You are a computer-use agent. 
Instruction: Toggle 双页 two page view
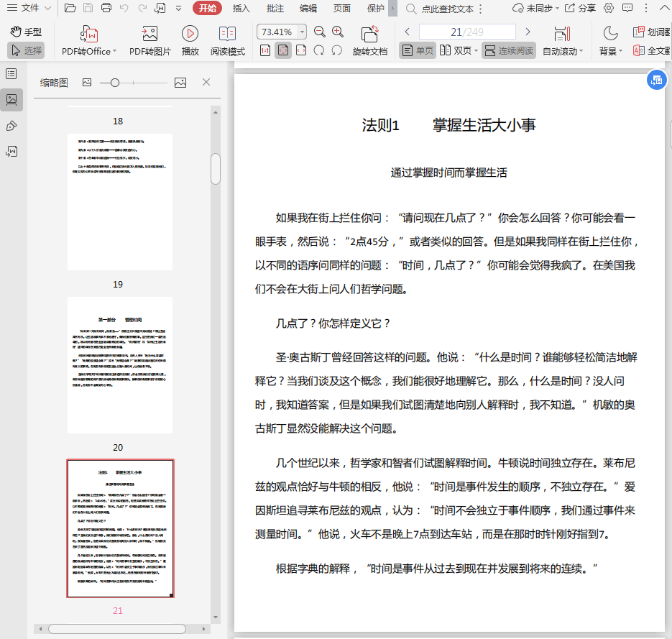coord(455,50)
